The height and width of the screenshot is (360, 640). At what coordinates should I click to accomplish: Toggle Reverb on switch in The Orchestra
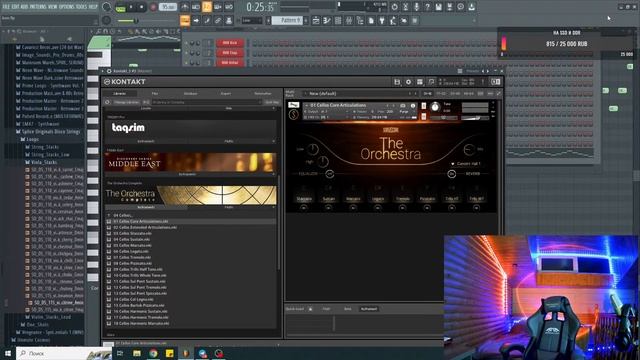(x=451, y=174)
